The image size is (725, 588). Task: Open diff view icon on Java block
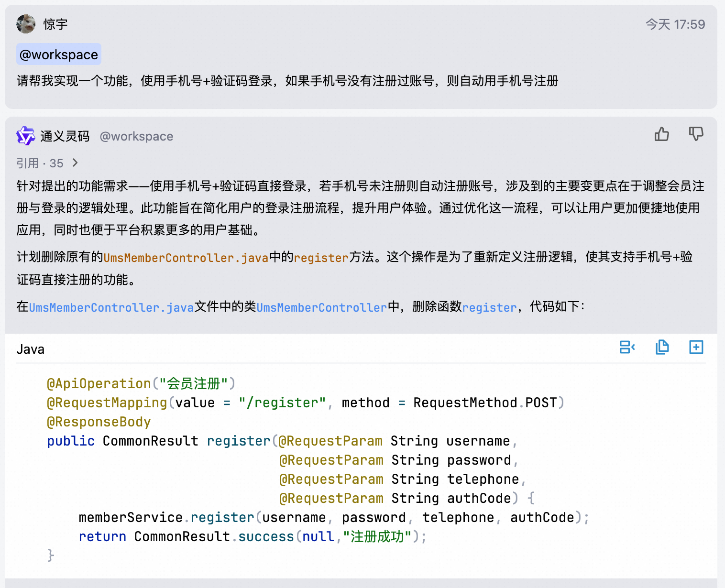point(627,347)
